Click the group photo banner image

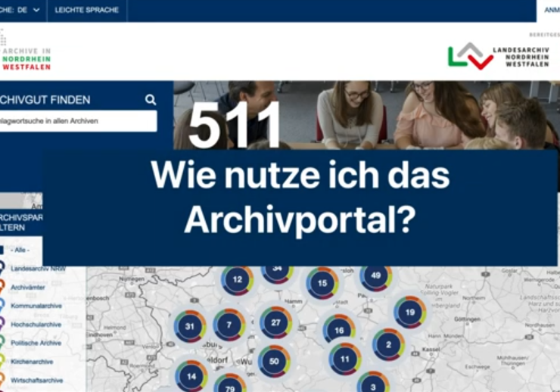(x=366, y=115)
